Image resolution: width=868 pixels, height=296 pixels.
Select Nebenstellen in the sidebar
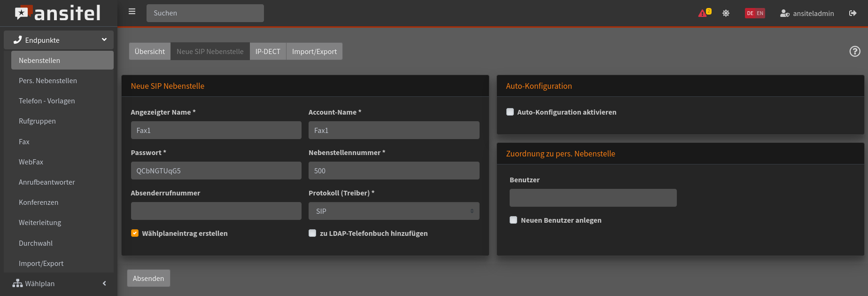coord(62,60)
